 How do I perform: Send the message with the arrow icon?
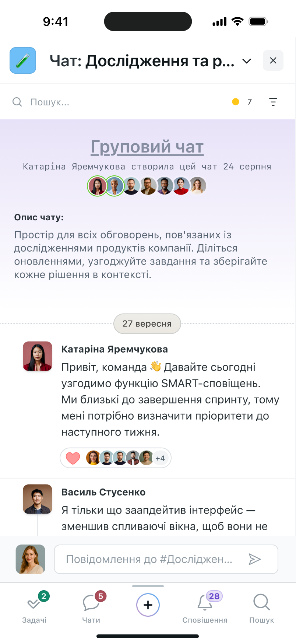pos(254,559)
